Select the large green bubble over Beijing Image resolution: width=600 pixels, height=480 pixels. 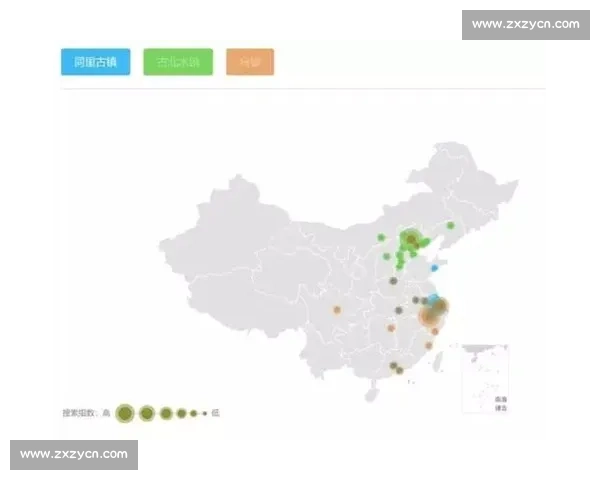click(410, 239)
